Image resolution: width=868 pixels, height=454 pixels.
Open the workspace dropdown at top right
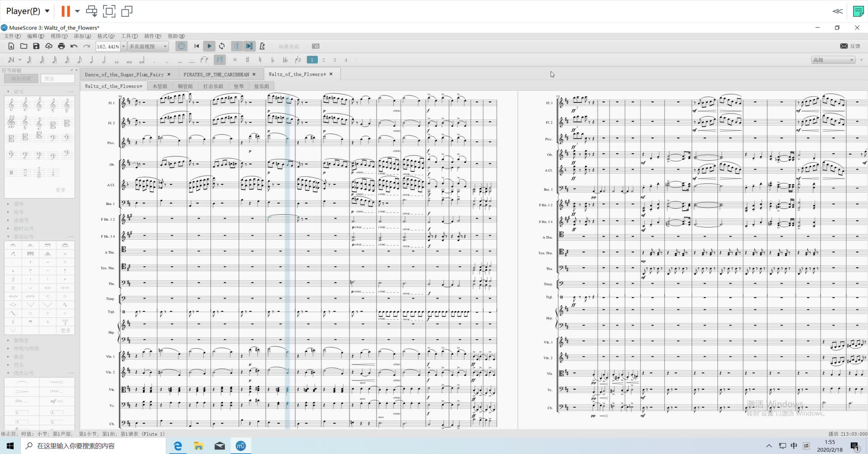coord(833,60)
